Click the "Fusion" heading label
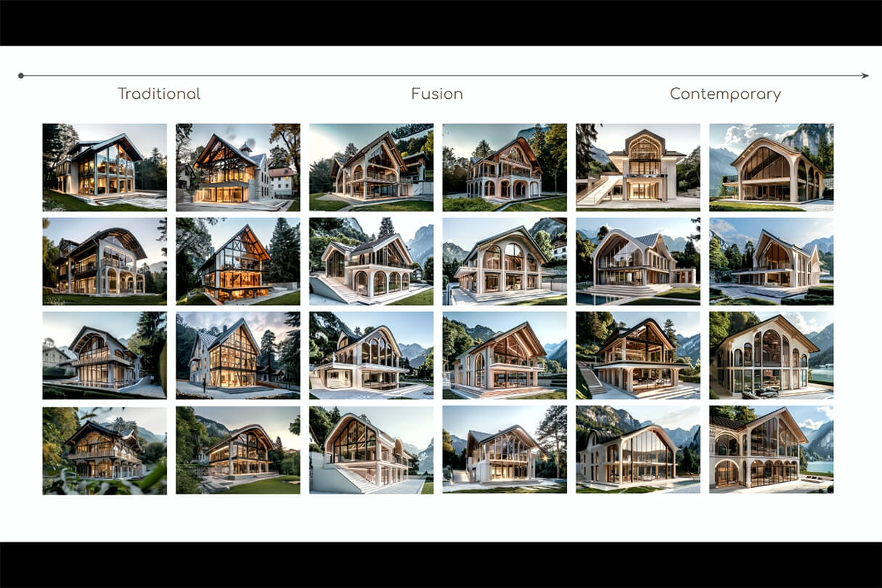882x588 pixels. 437,94
